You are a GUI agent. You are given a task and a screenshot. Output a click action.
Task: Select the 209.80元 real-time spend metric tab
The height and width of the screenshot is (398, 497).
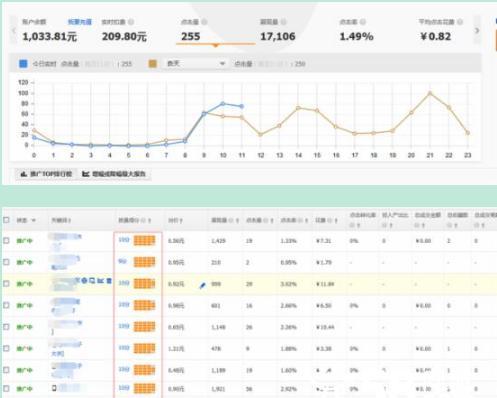pos(136,31)
